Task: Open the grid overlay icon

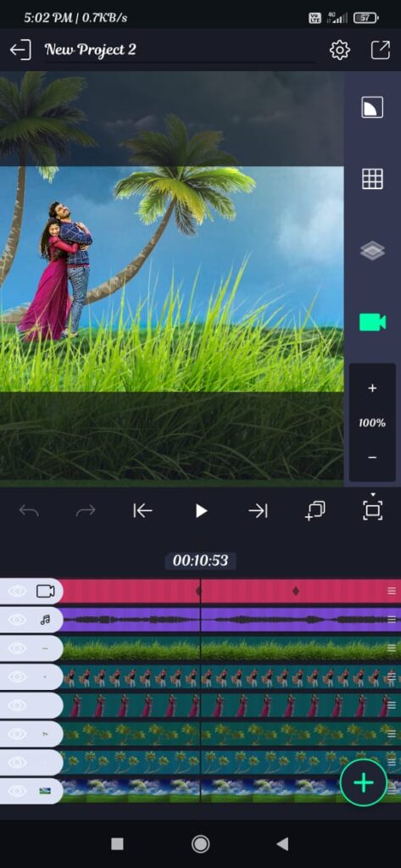Action: pyautogui.click(x=372, y=179)
